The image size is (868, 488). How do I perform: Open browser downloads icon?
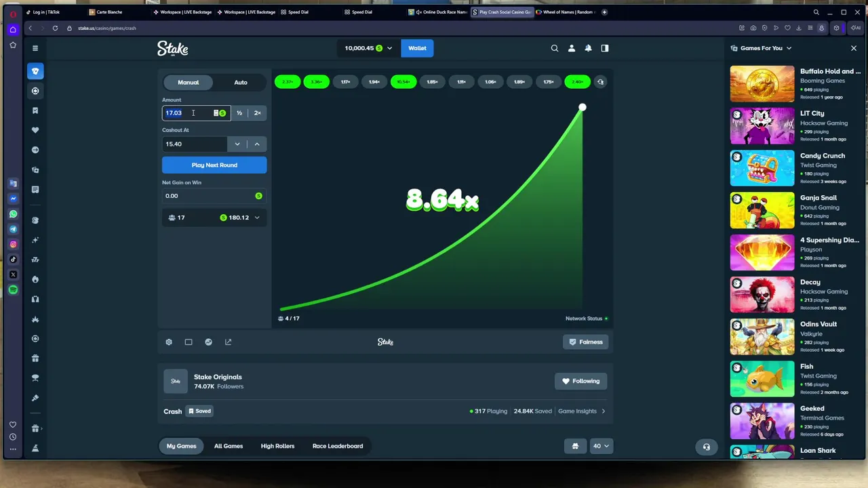799,28
